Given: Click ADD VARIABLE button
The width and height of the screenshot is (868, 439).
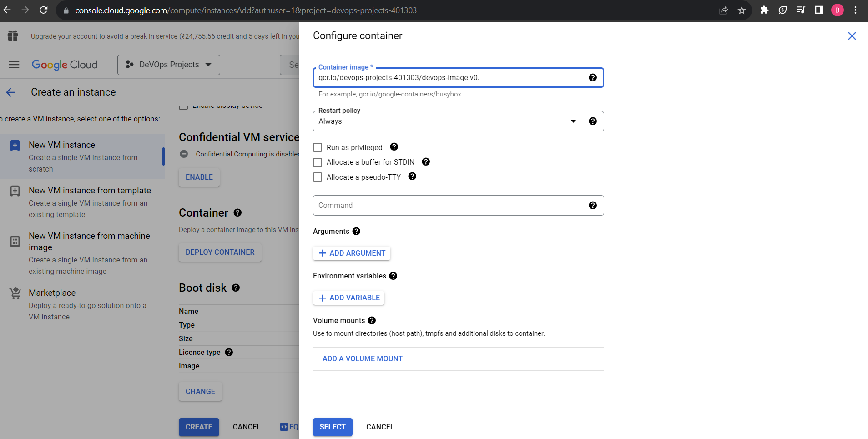Looking at the screenshot, I should coord(349,298).
